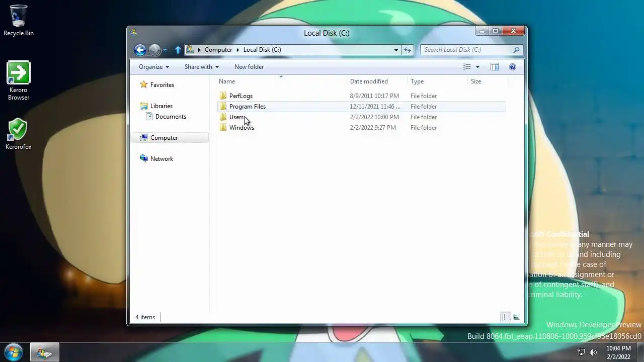Expand the address bar history dropdown

click(396, 50)
